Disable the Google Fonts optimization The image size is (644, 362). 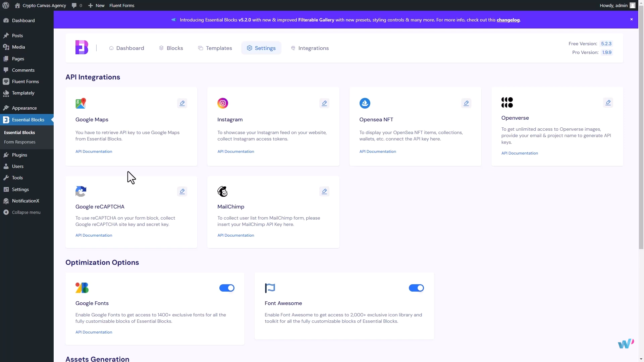(x=227, y=288)
